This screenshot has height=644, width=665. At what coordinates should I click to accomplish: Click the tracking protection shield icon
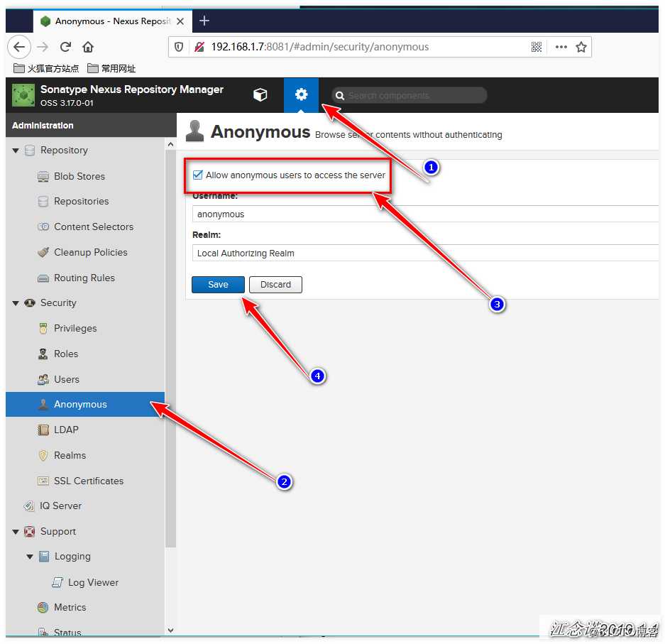pos(179,47)
